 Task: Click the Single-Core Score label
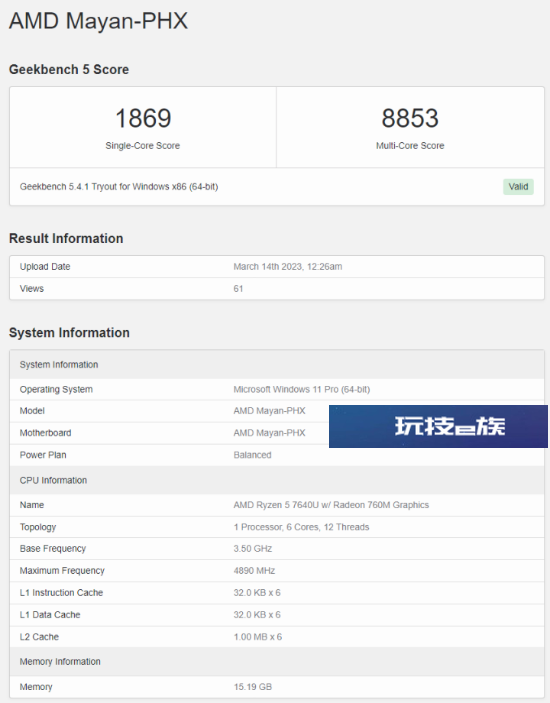(x=143, y=146)
